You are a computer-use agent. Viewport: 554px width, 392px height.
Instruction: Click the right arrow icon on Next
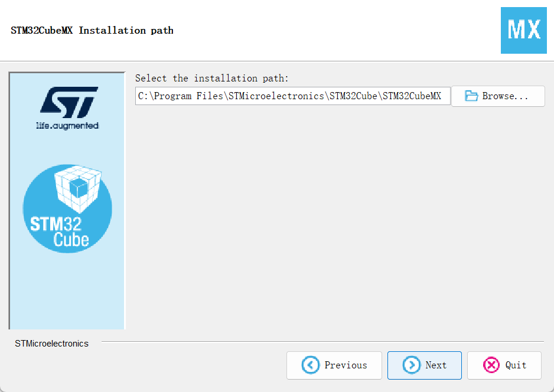(412, 365)
